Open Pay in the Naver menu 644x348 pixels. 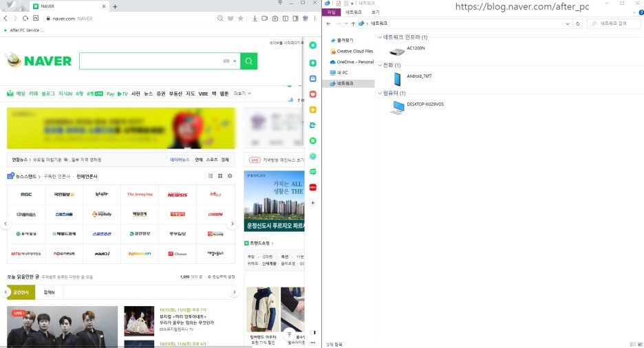(111, 94)
